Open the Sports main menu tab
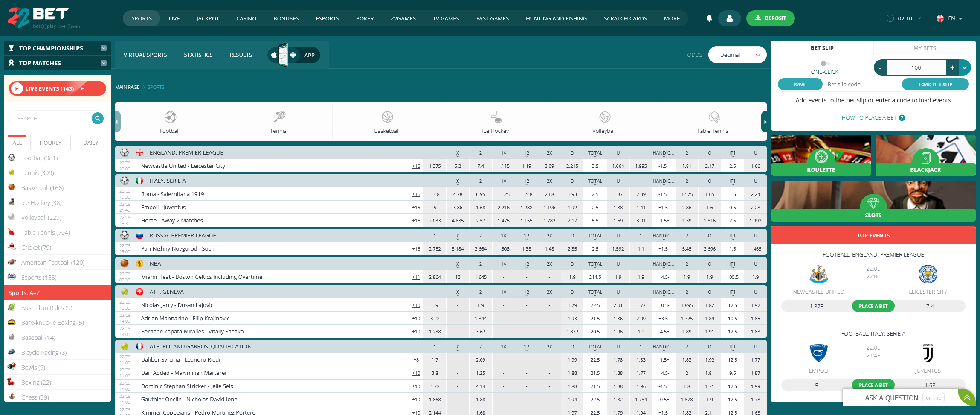The height and width of the screenshot is (415, 980). tap(142, 18)
